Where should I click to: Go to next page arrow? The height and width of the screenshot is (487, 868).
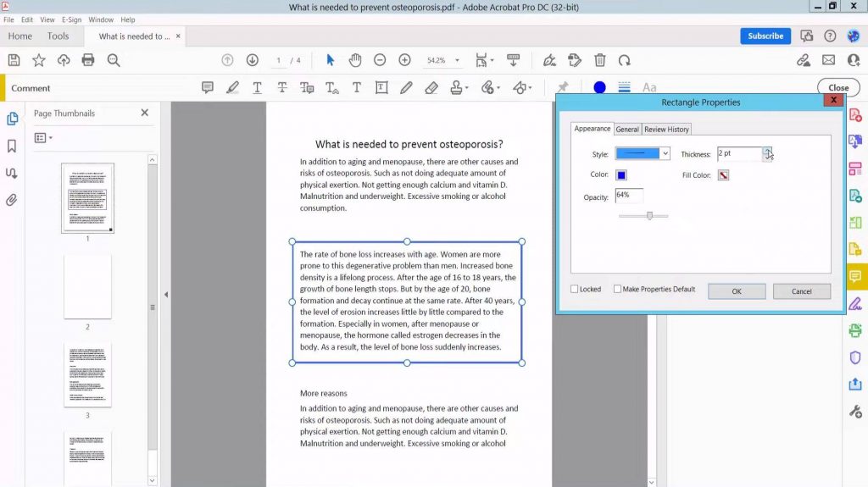[x=253, y=60]
